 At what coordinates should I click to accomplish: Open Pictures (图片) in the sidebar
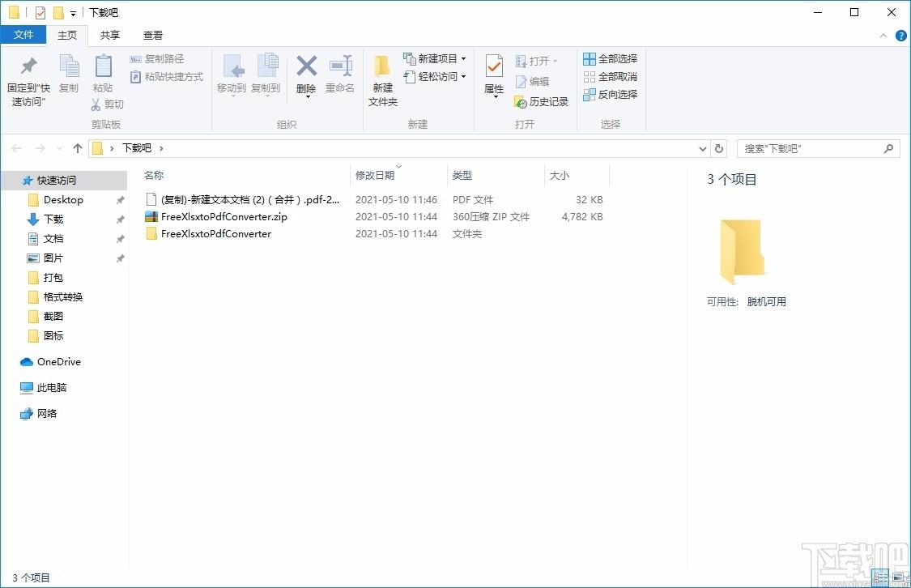[53, 258]
